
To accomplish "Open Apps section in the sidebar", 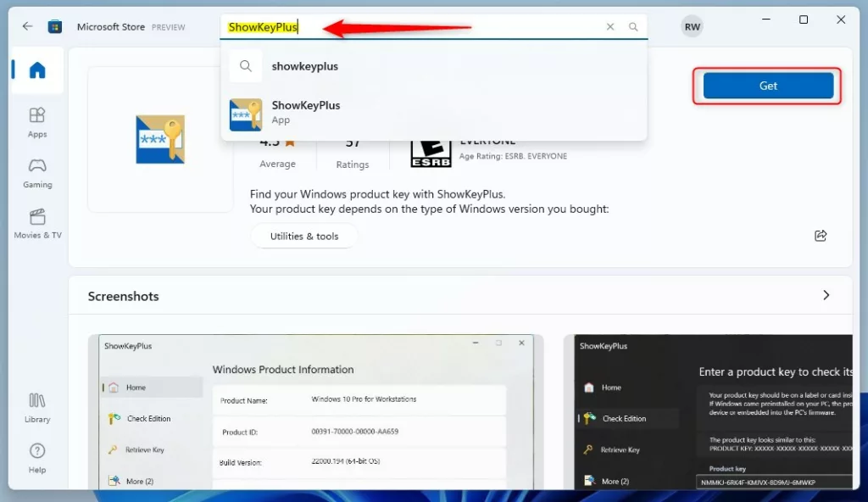I will pos(37,122).
